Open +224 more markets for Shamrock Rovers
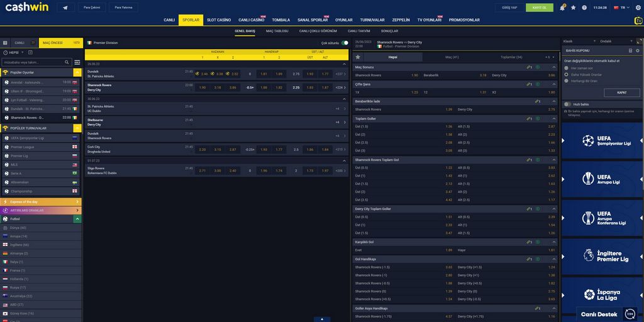 click(340, 87)
